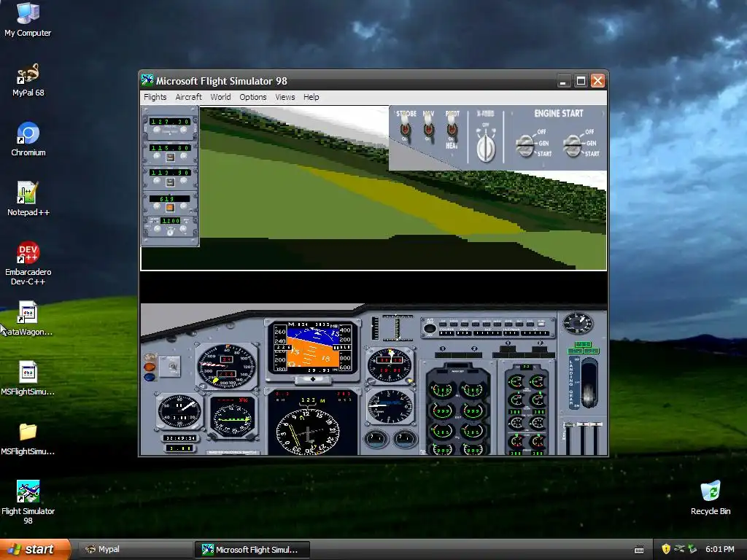The height and width of the screenshot is (560, 747).
Task: Click the right small round fuel gauge
Action: pyautogui.click(x=405, y=438)
